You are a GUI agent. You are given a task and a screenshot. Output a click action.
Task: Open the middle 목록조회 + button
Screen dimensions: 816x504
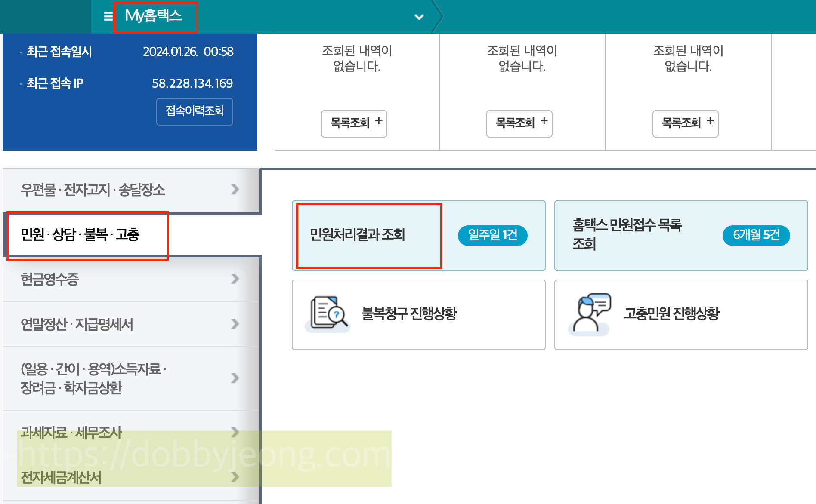tap(519, 123)
